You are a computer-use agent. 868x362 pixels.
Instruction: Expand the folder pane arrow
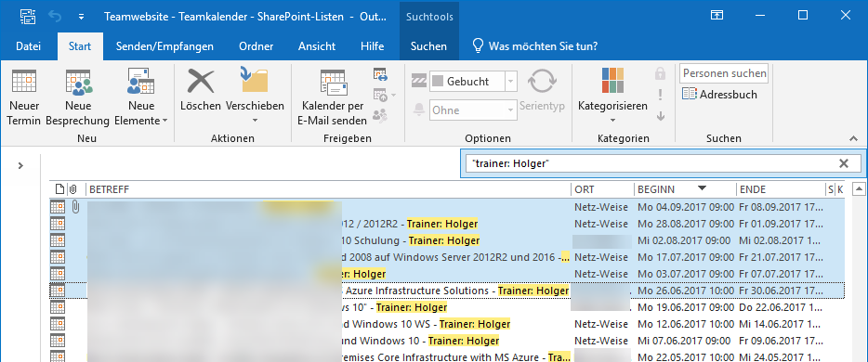(x=20, y=165)
